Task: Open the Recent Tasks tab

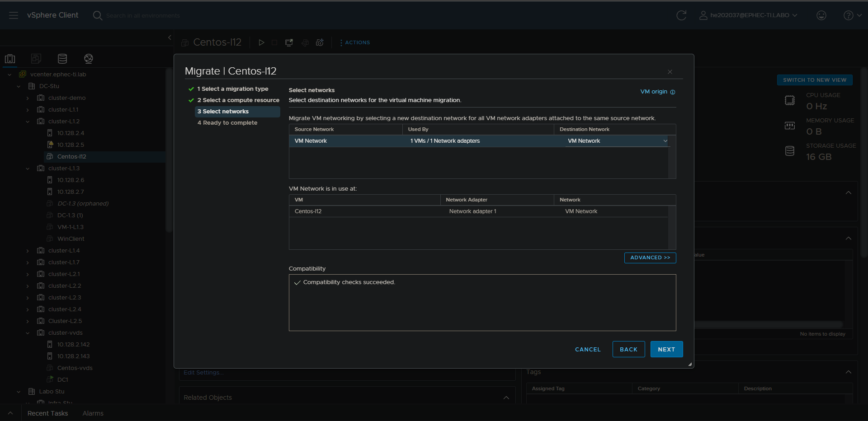Action: 47,413
